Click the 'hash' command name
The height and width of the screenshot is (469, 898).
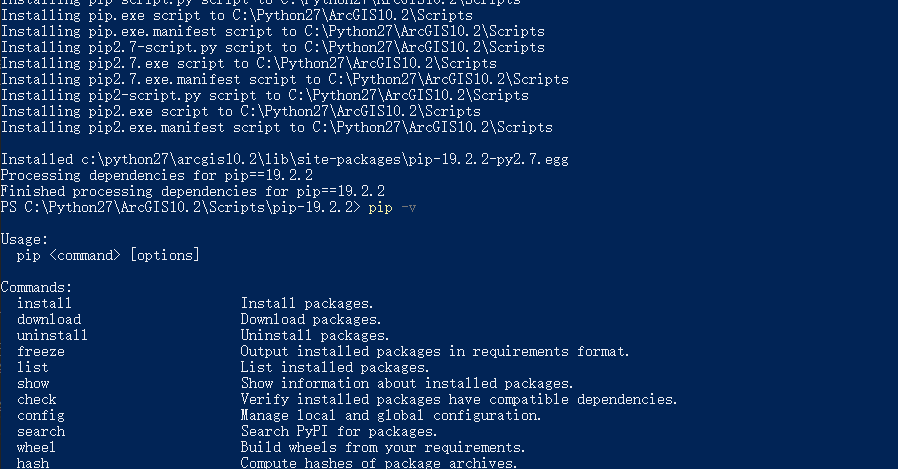[32, 462]
